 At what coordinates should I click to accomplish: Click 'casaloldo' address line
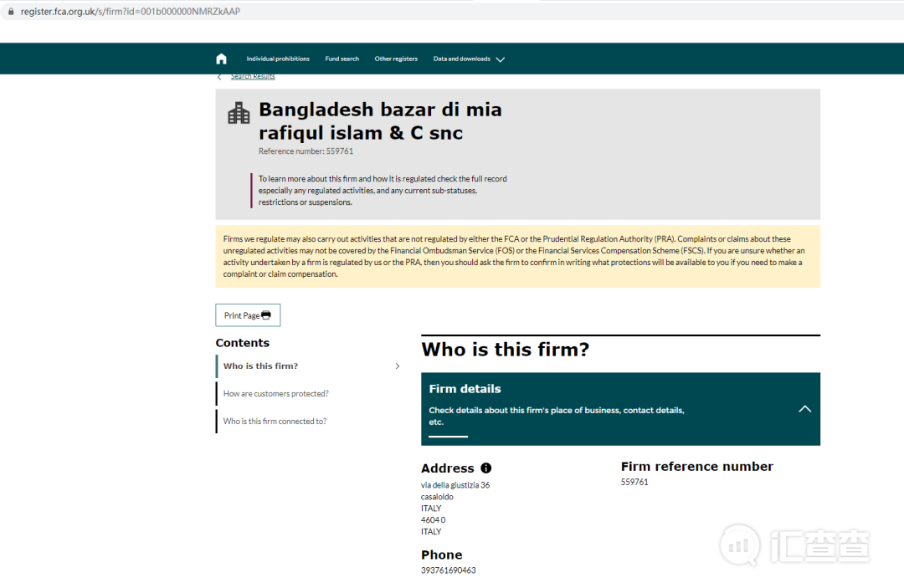click(437, 497)
